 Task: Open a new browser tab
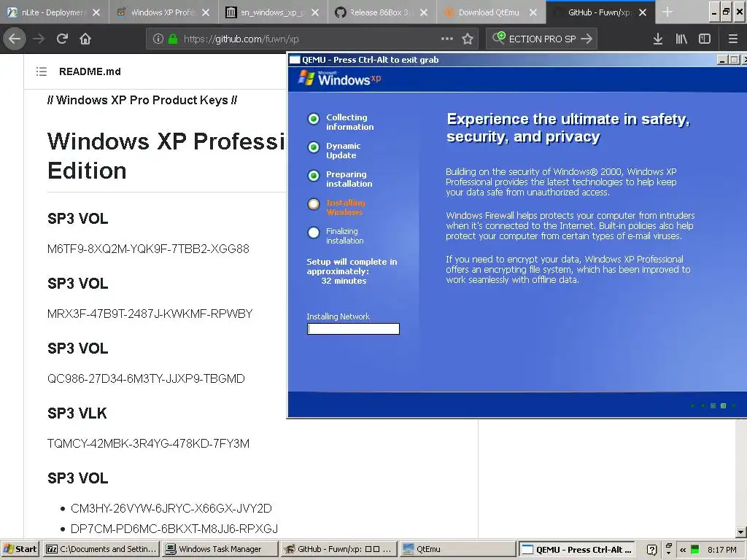[x=667, y=12]
